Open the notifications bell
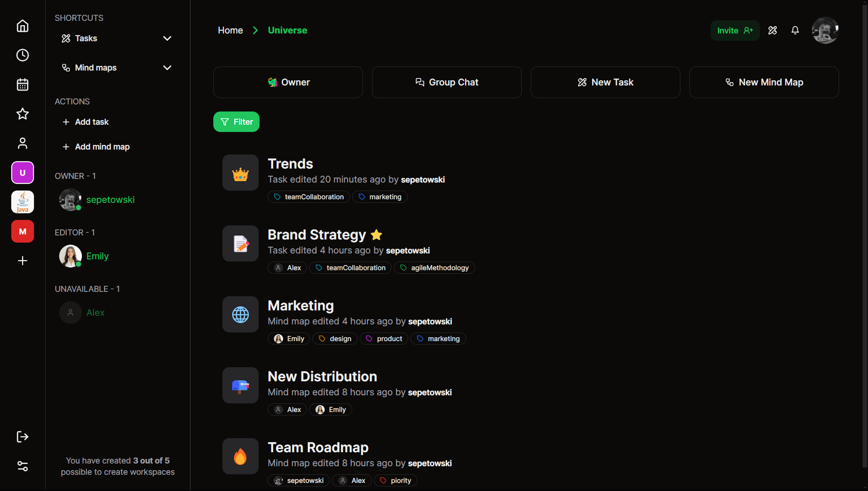 795,30
